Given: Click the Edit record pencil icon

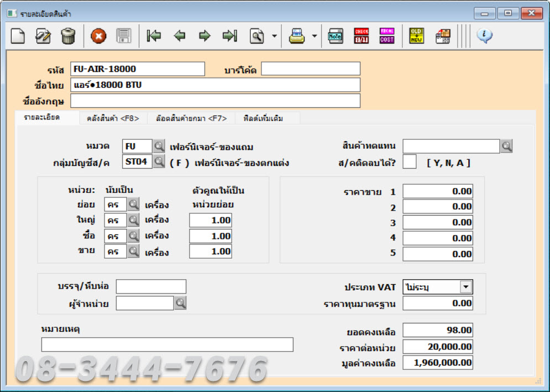Looking at the screenshot, I should pos(43,36).
